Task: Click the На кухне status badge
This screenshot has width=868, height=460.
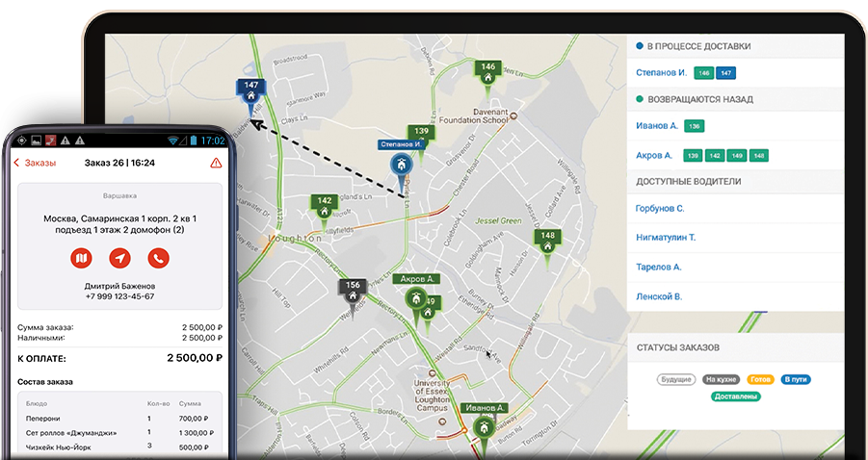Action: coord(722,380)
